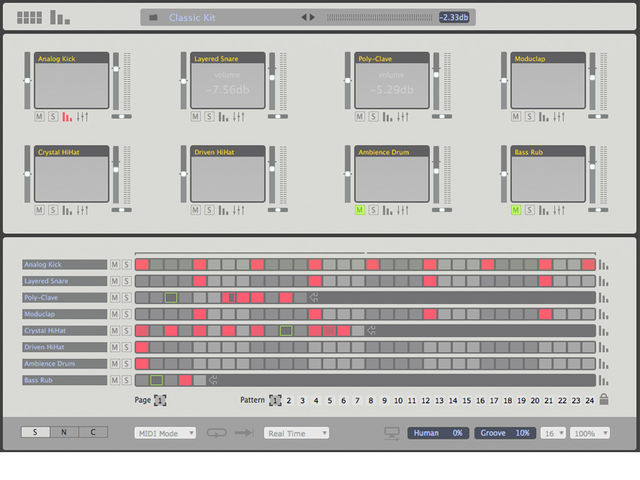Solo Crystal HiHat in the sequencer row
The image size is (640, 480).
pyautogui.click(x=127, y=331)
